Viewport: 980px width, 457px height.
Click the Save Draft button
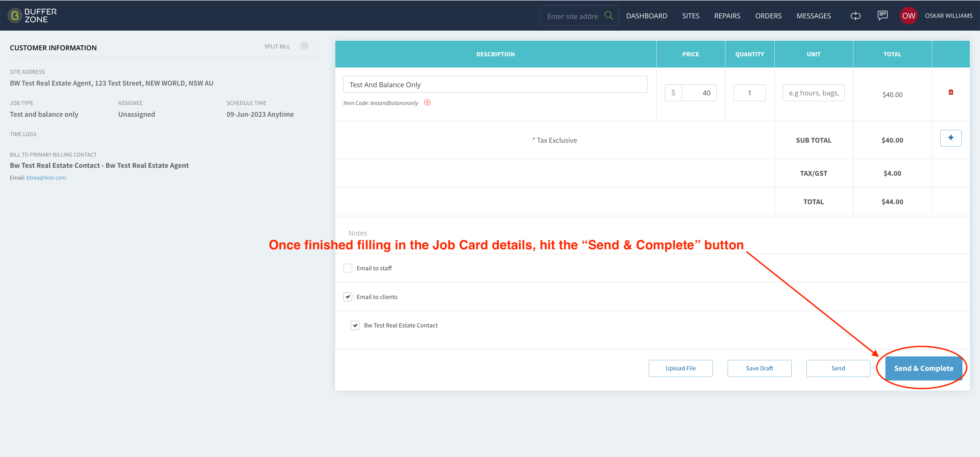(x=759, y=368)
